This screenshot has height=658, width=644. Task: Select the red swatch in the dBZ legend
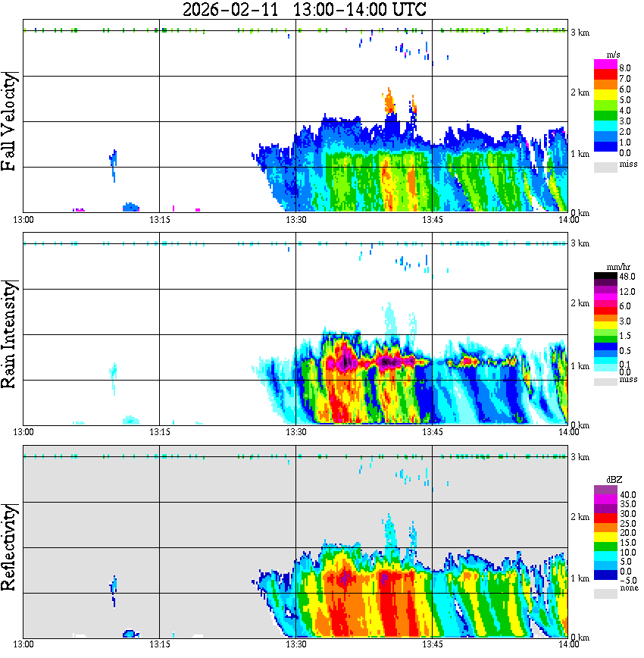pos(605,518)
